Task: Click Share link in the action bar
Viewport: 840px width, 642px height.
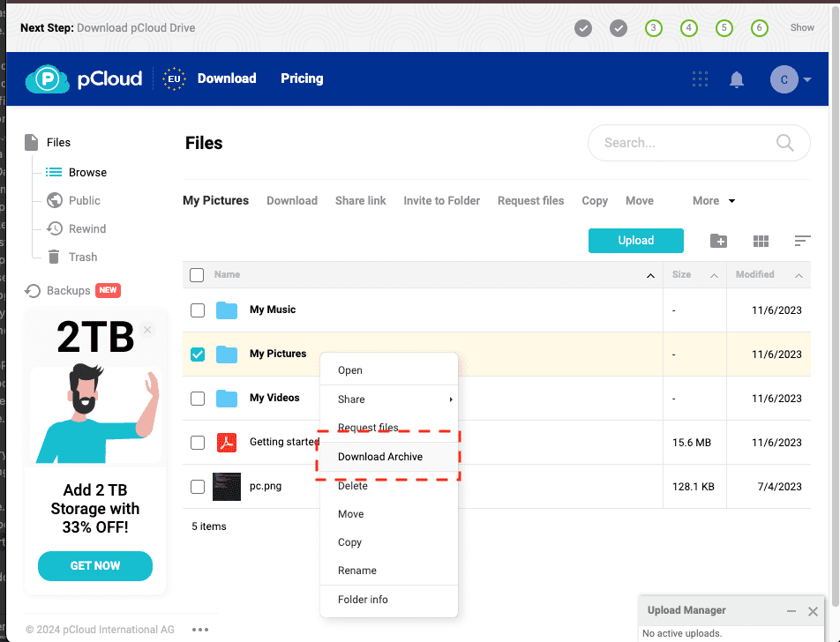Action: 361,201
